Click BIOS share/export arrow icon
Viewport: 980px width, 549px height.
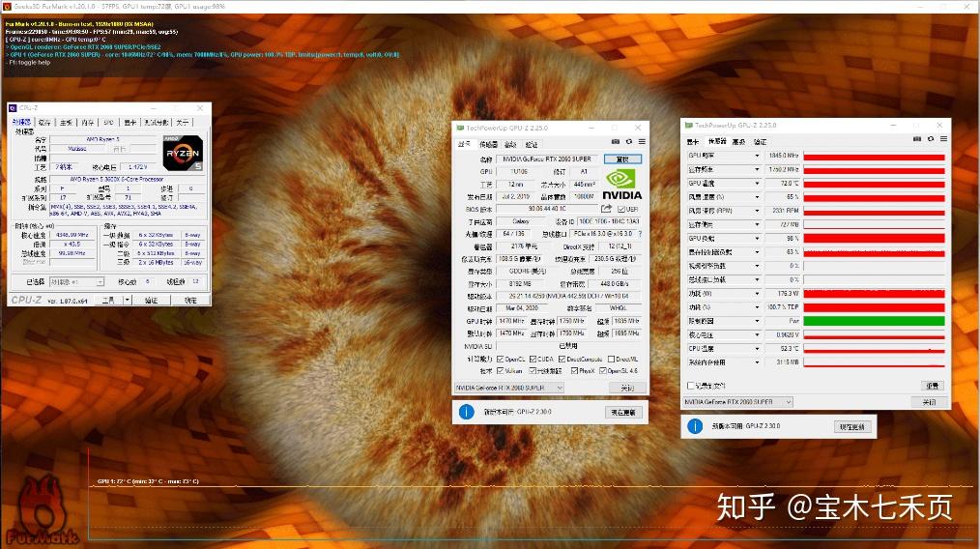[x=606, y=209]
